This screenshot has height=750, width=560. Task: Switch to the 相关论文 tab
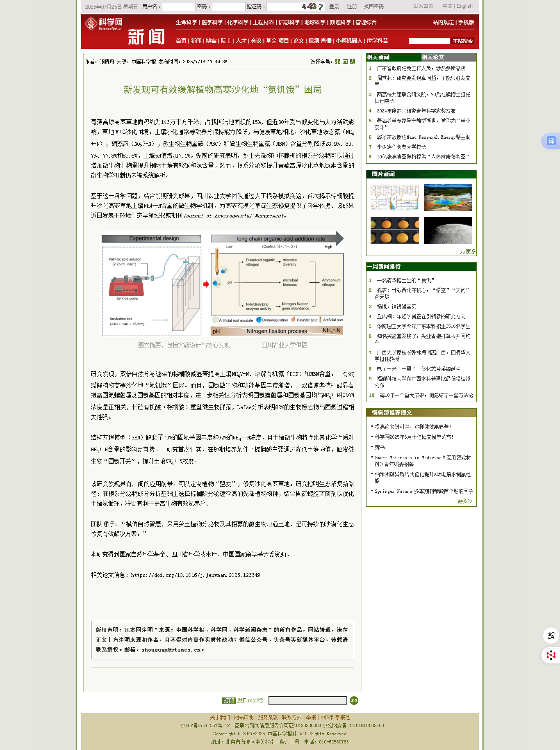click(433, 57)
